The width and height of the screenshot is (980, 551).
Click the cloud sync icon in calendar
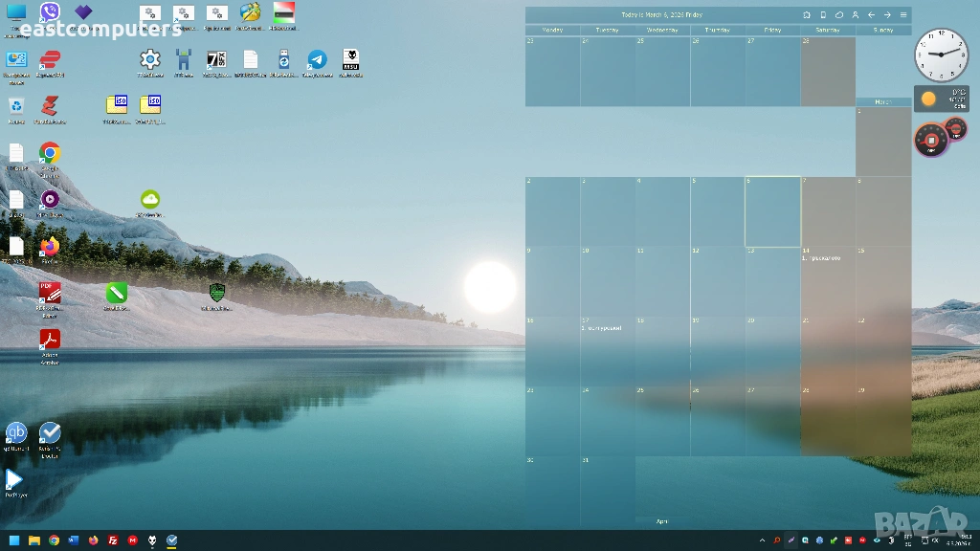tap(838, 15)
